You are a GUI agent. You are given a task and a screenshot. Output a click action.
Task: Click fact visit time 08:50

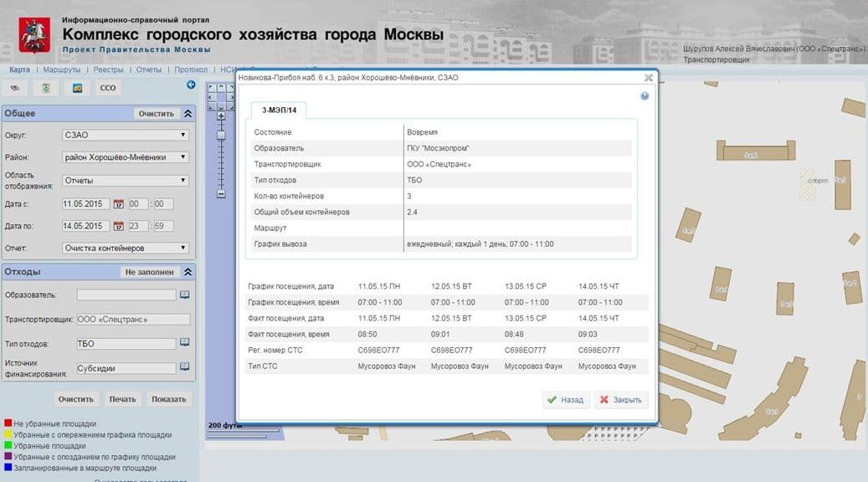click(367, 334)
